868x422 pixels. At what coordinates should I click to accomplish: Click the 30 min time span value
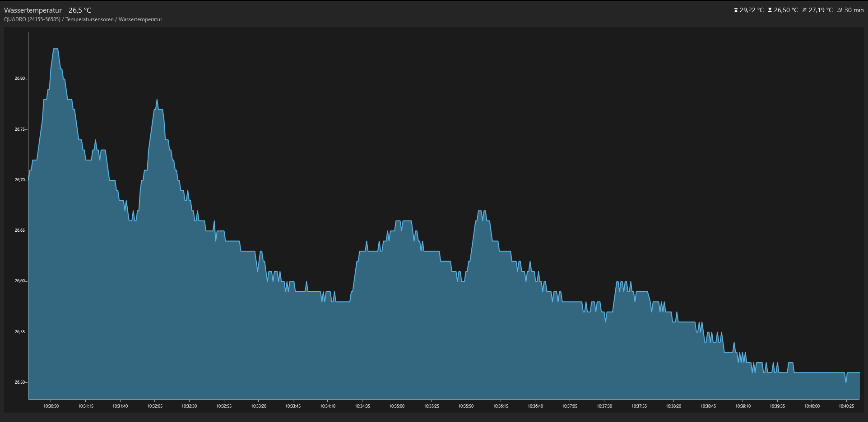click(x=854, y=10)
